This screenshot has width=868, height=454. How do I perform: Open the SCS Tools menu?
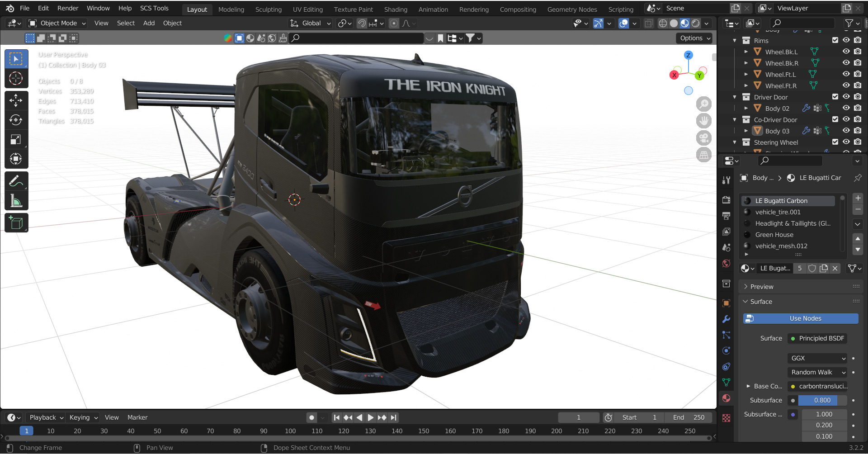click(x=154, y=8)
